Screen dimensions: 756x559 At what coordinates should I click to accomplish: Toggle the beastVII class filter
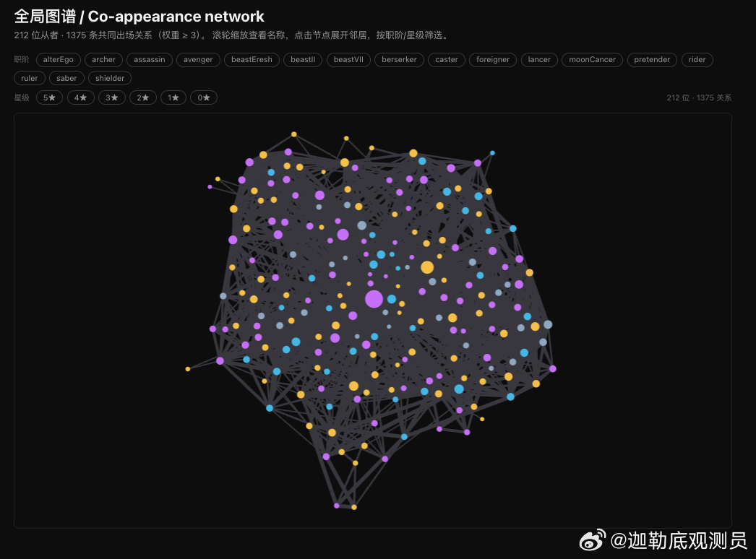tap(348, 60)
